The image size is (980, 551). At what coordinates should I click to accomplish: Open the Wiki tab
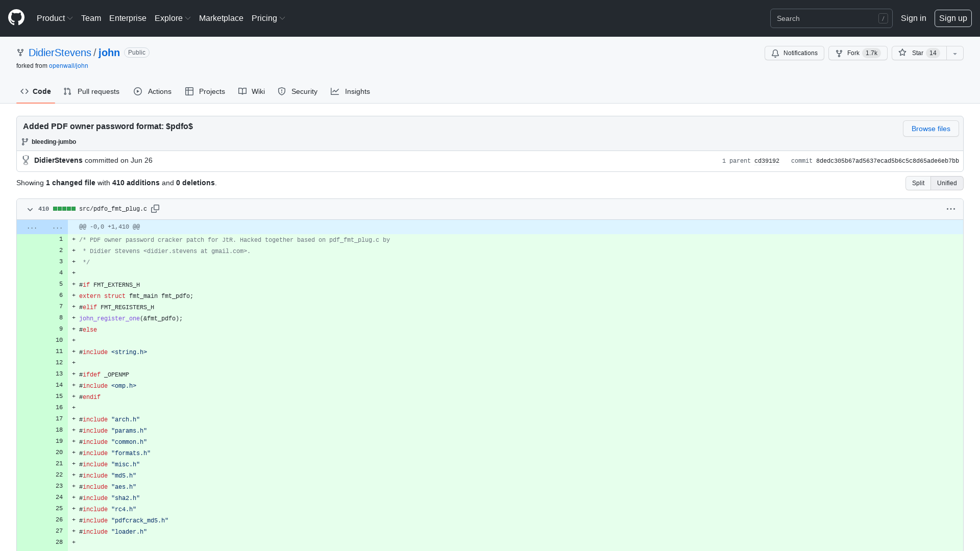pos(252,91)
